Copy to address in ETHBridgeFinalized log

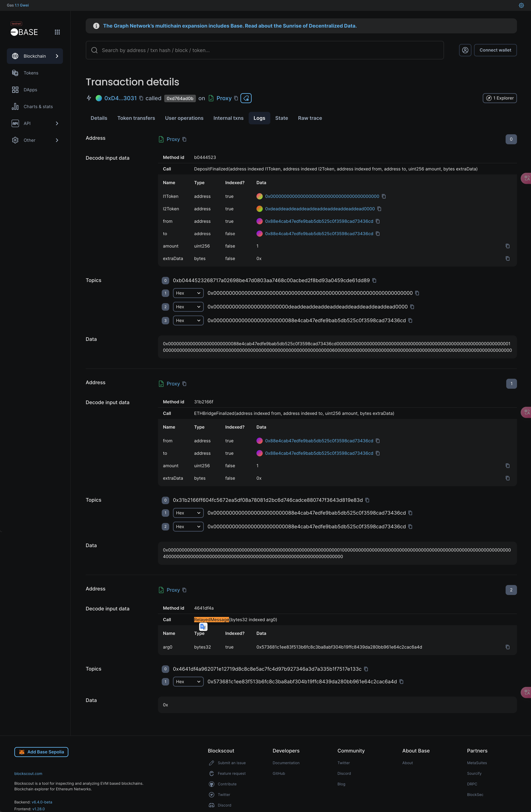pyautogui.click(x=378, y=453)
